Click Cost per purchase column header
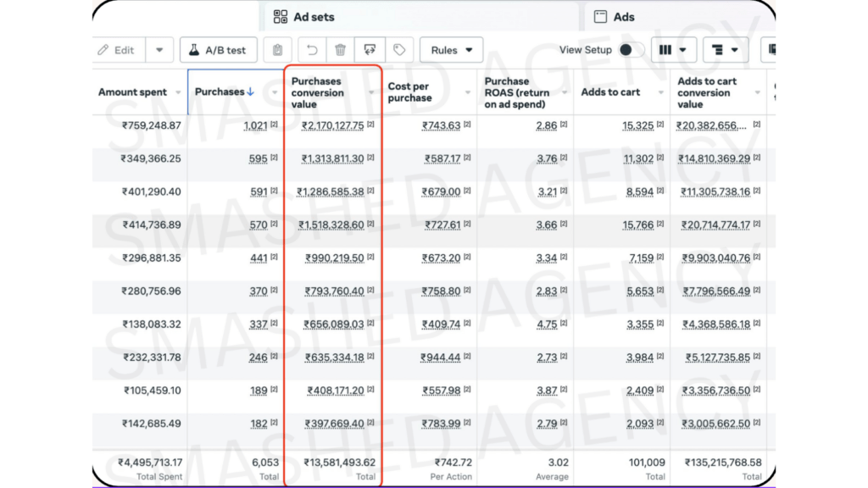This screenshot has height=488, width=868. (x=410, y=92)
